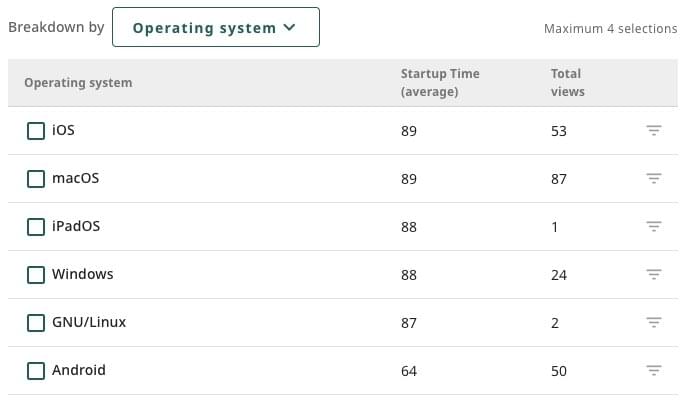Click the GNU/Linux row label
684x403 pixels.
pos(89,323)
